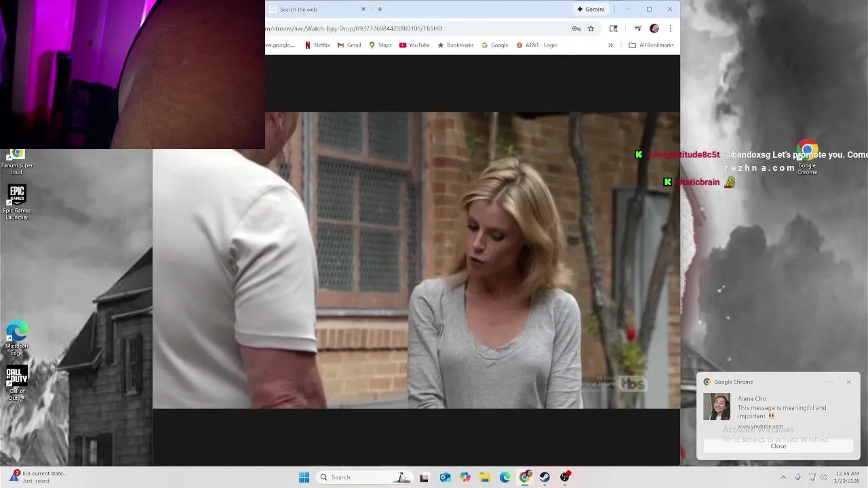Open the Bookmarks star shortcut
The image size is (868, 488).
tap(456, 45)
